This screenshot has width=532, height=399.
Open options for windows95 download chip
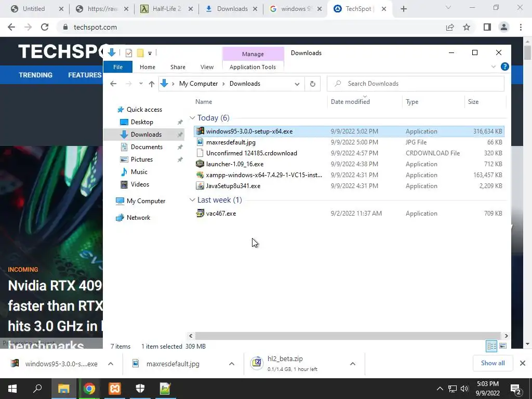(111, 364)
